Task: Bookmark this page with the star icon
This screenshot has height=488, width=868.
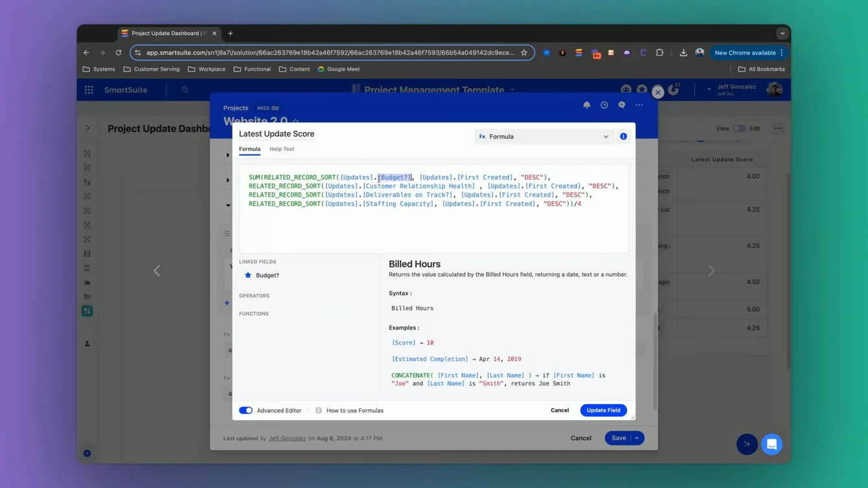Action: tap(524, 52)
